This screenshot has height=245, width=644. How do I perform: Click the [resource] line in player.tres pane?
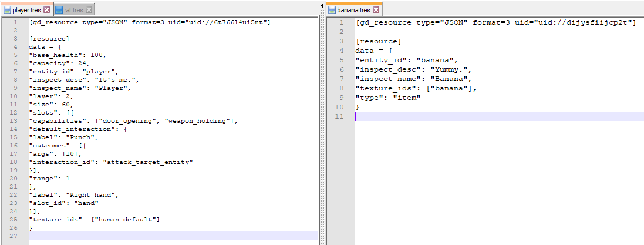point(49,39)
